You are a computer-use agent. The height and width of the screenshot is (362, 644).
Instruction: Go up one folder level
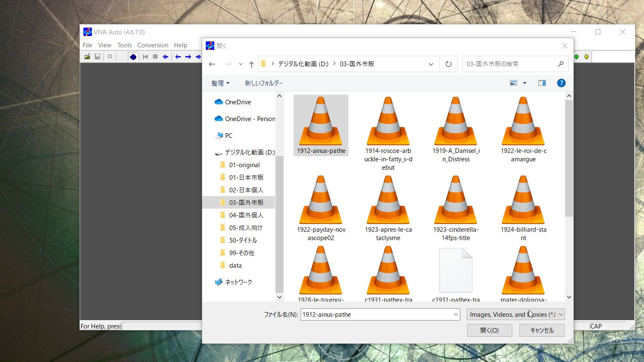point(251,64)
